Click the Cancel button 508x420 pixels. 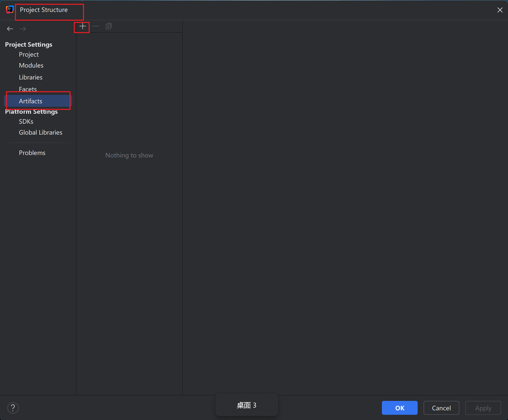pyautogui.click(x=441, y=408)
